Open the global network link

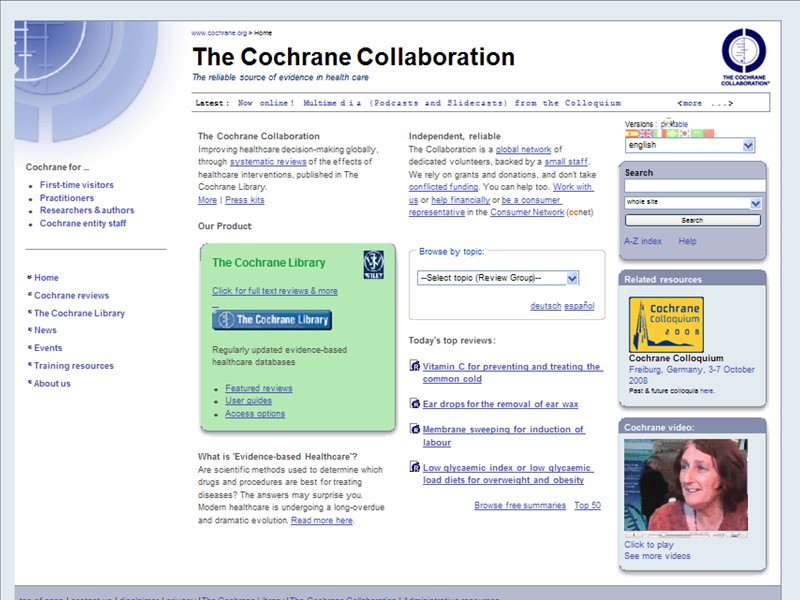click(x=523, y=149)
